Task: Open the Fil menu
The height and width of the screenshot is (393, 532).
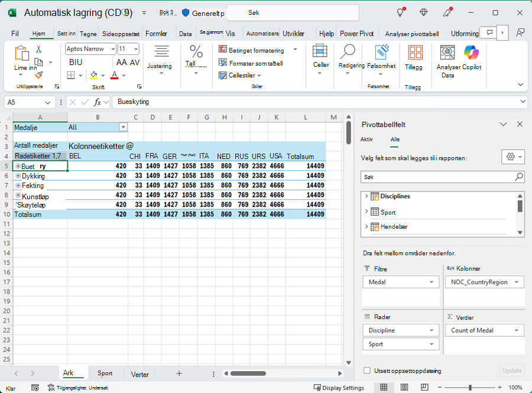Action: pos(15,33)
